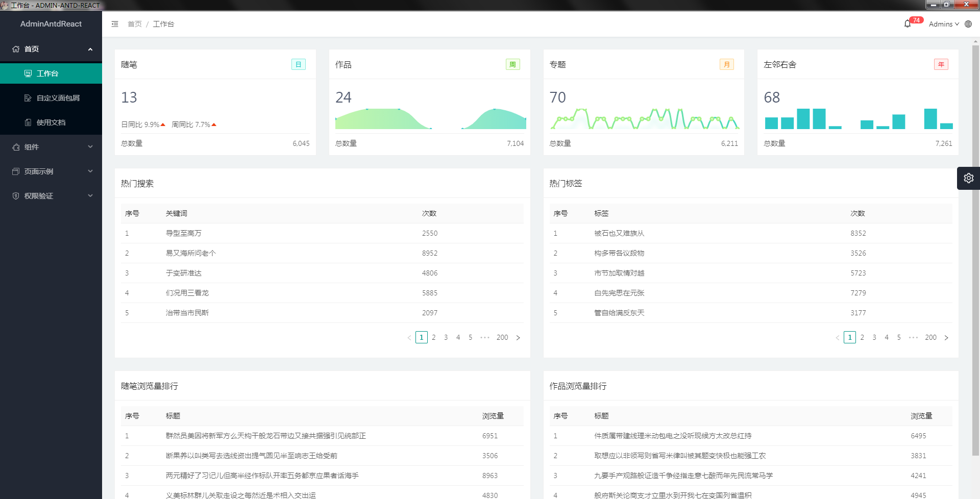Click the 随笔 total 6,045 value

(301, 143)
